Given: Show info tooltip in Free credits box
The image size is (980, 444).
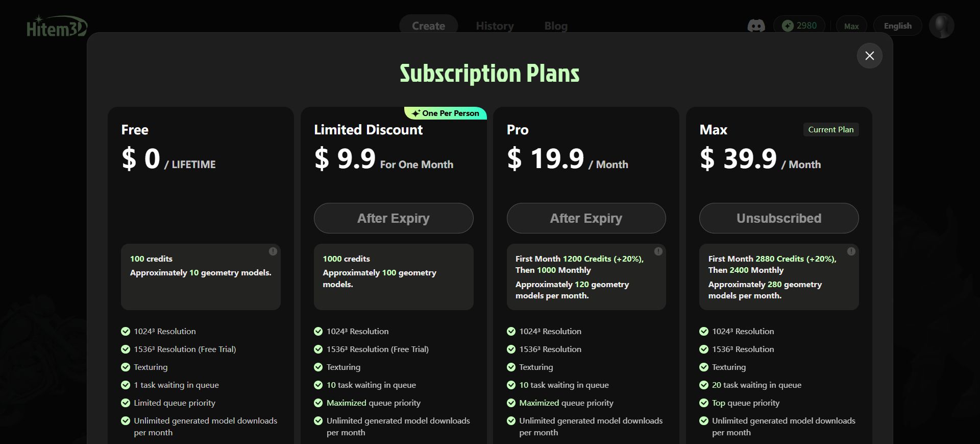Looking at the screenshot, I should [273, 251].
